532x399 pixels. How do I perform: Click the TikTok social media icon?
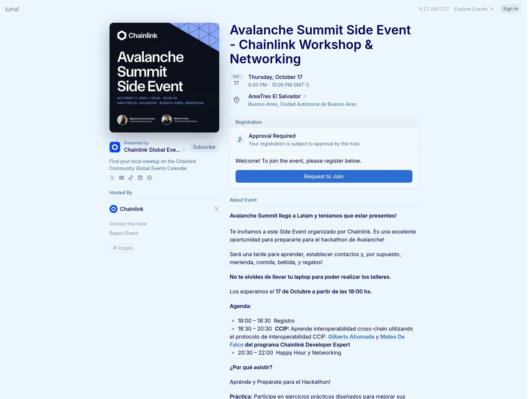point(131,178)
